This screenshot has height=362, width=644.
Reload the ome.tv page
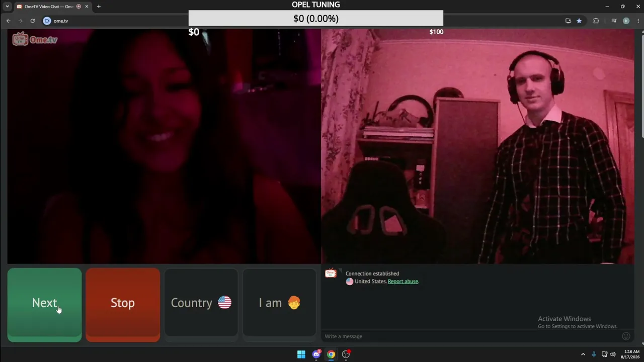[32, 21]
